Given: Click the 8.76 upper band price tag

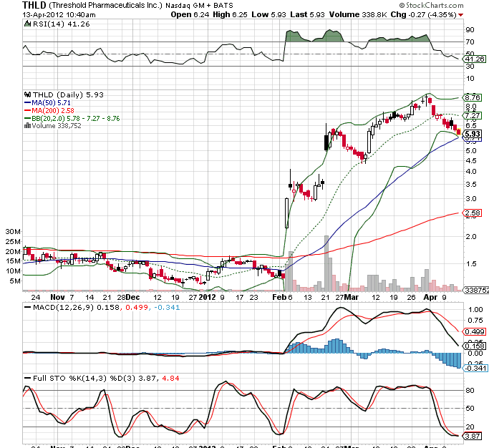Looking at the screenshot, I should pos(472,97).
